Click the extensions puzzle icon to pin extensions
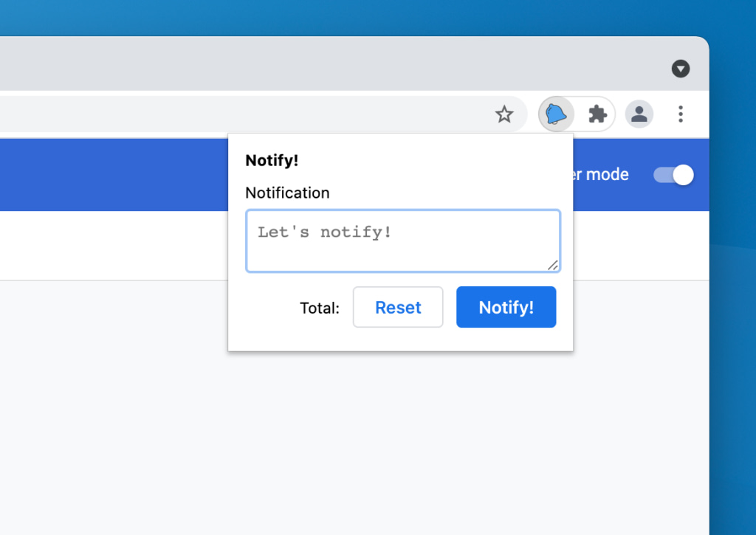 point(597,114)
